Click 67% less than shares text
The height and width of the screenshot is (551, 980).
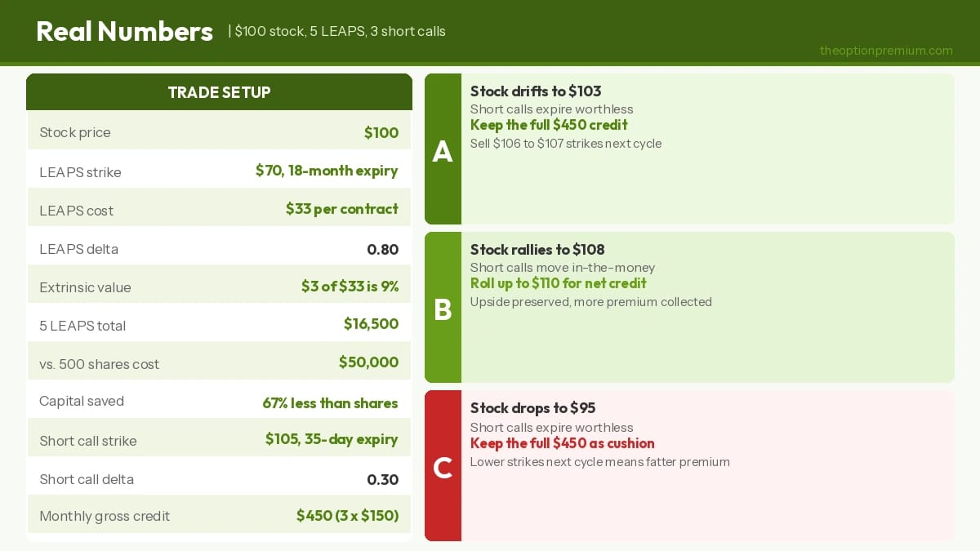coord(330,403)
